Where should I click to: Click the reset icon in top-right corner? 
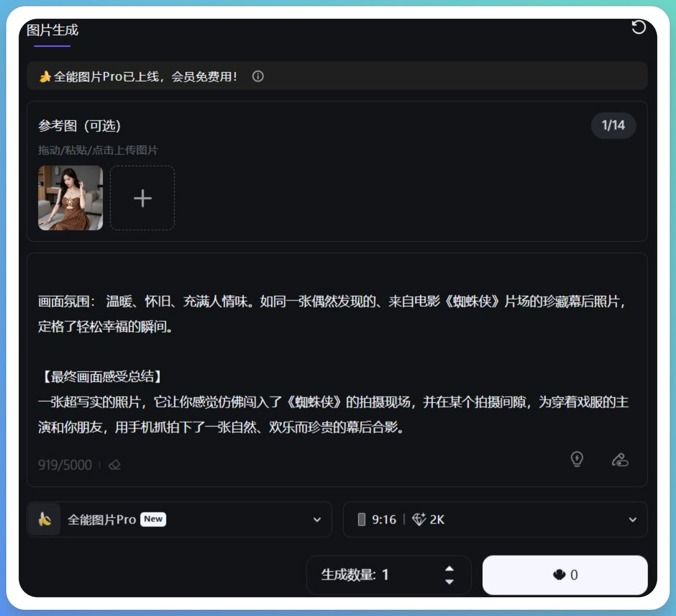(x=638, y=27)
